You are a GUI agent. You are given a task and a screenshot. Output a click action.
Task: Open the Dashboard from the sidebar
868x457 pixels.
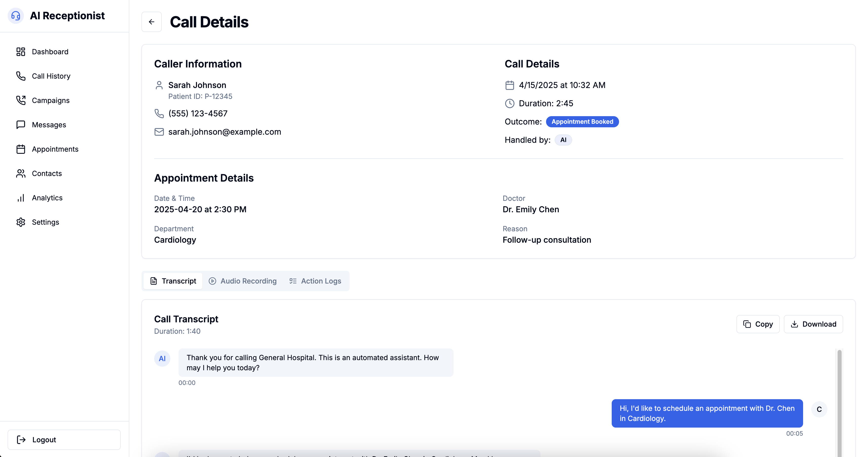coord(50,51)
